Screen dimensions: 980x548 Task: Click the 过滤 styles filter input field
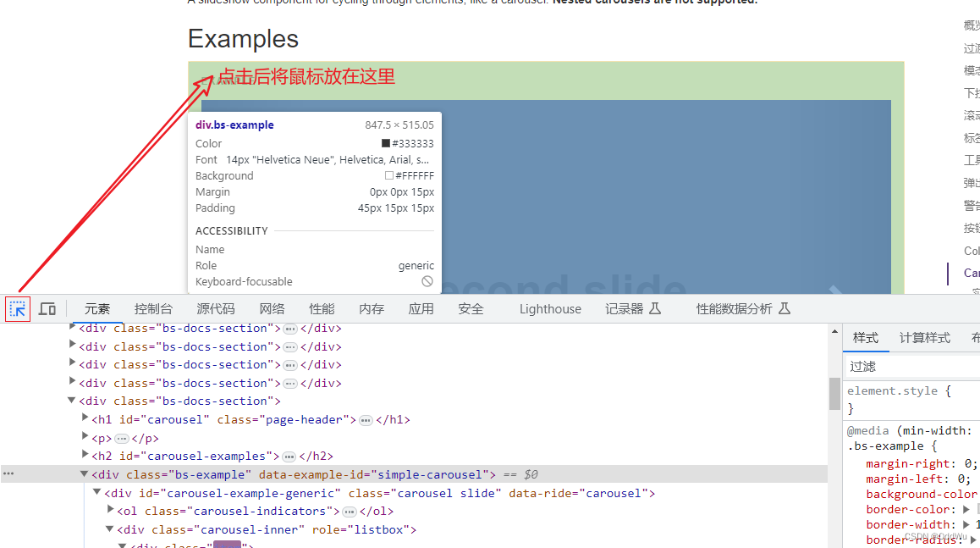click(897, 365)
